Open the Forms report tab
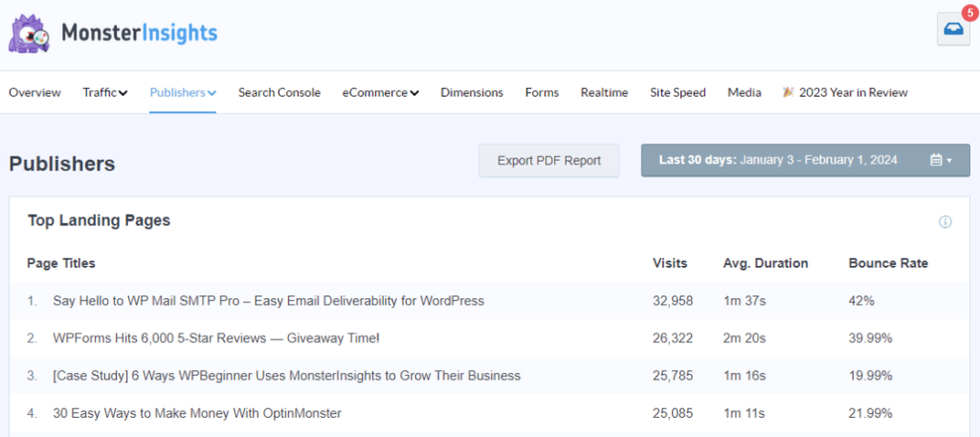Viewport: 980px width, 437px height. click(542, 93)
